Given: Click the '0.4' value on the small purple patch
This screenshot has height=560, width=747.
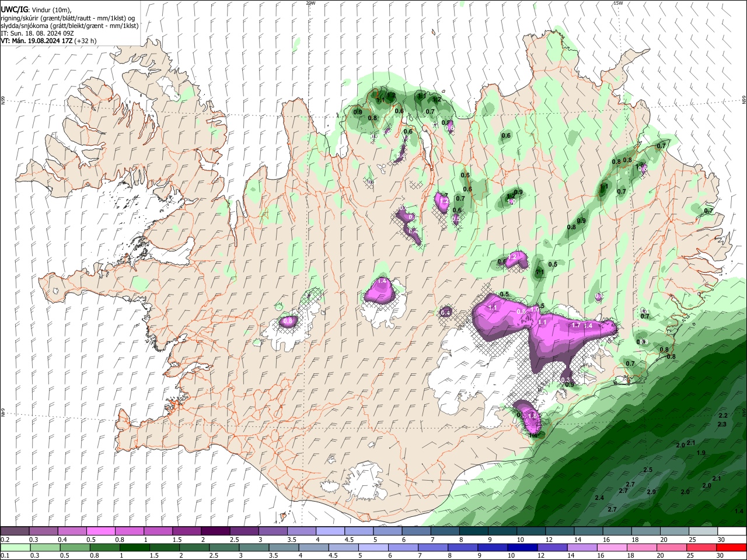Looking at the screenshot, I should coord(445,313).
